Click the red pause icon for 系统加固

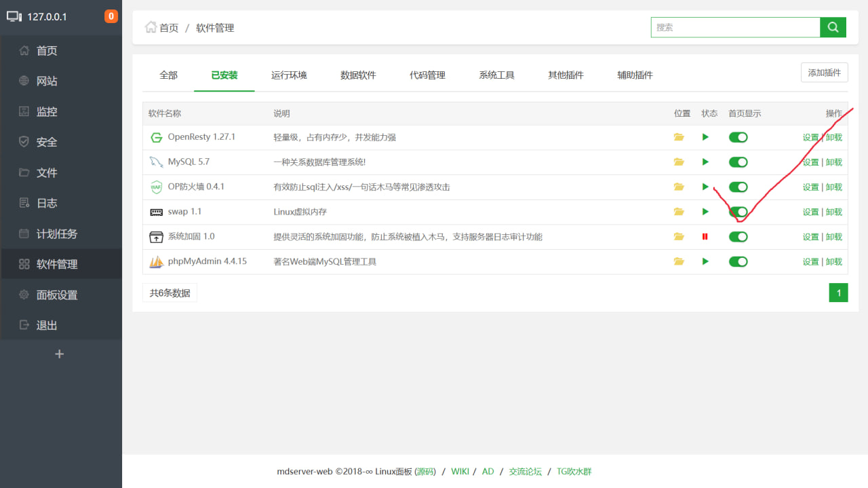point(705,236)
